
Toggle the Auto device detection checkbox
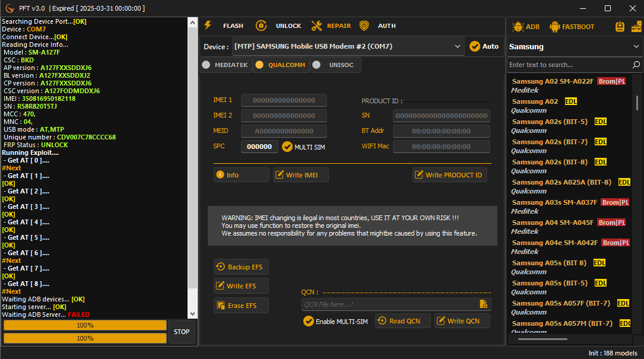coord(475,46)
